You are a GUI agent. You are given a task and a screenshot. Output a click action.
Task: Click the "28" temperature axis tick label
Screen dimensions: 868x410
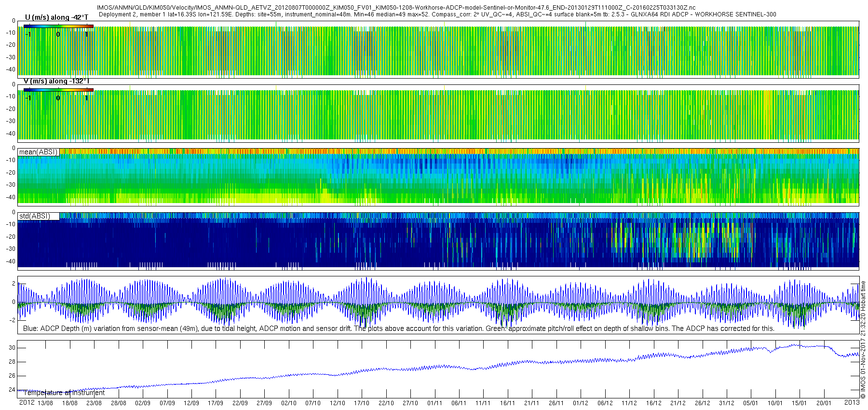[12, 362]
